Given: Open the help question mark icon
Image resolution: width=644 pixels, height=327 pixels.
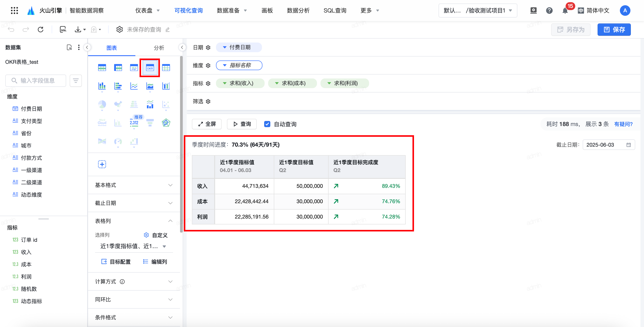Looking at the screenshot, I should click(x=549, y=11).
